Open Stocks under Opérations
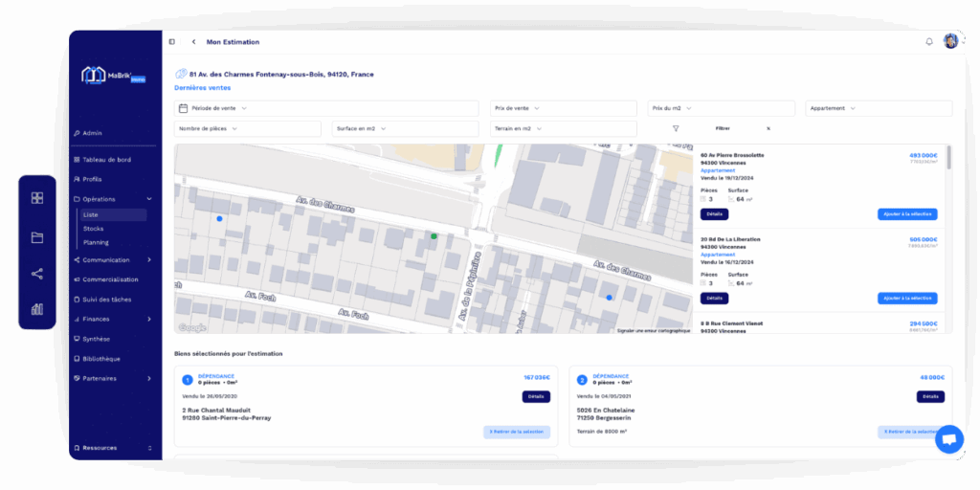The image size is (980, 490). click(x=94, y=229)
